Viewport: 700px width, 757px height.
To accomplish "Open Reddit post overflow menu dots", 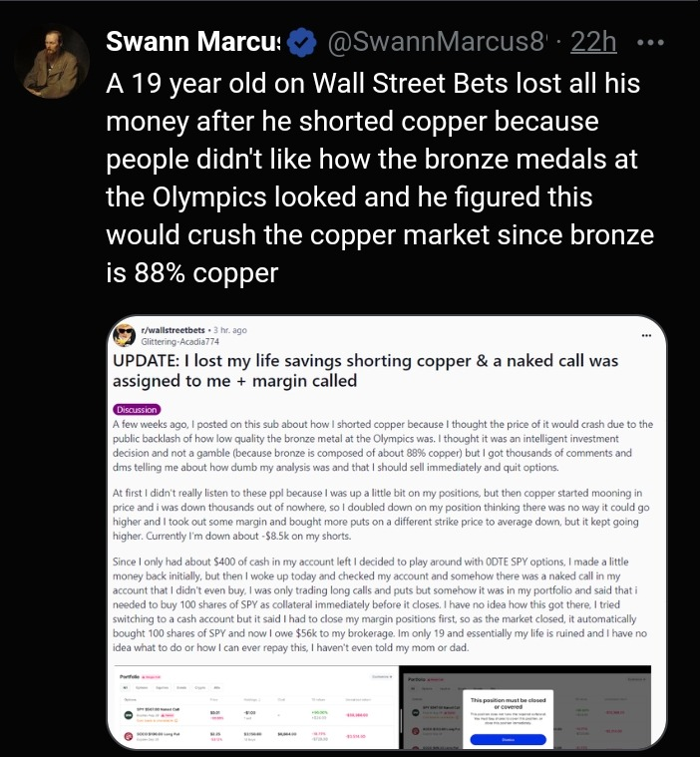I will pos(646,335).
